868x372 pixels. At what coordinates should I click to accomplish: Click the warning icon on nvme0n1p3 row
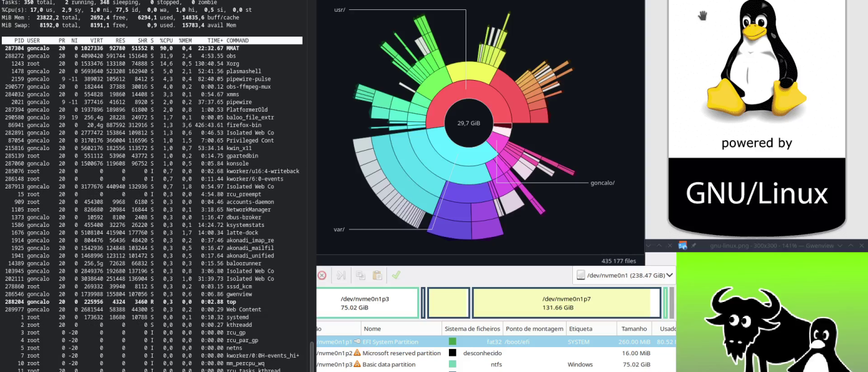(357, 365)
